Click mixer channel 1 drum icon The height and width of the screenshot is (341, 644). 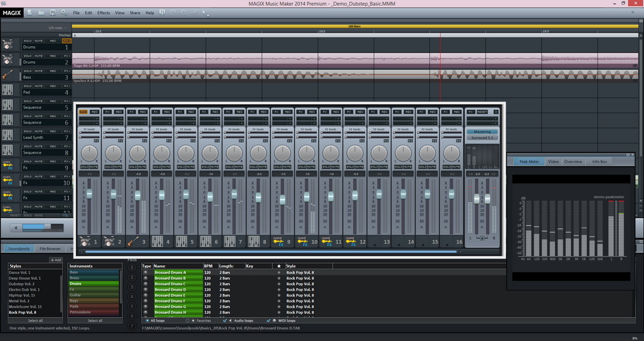pos(85,241)
